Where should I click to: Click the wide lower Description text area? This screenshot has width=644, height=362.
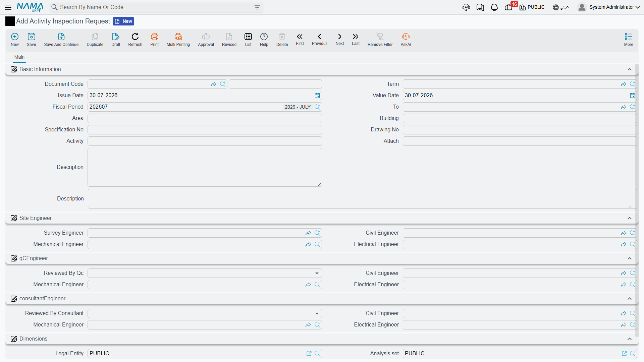click(362, 199)
